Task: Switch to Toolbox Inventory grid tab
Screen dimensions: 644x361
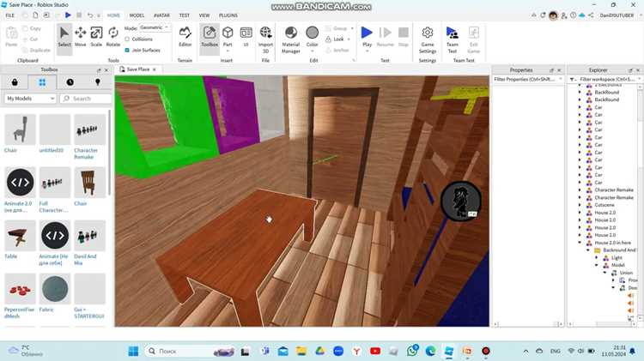Action: (x=42, y=82)
